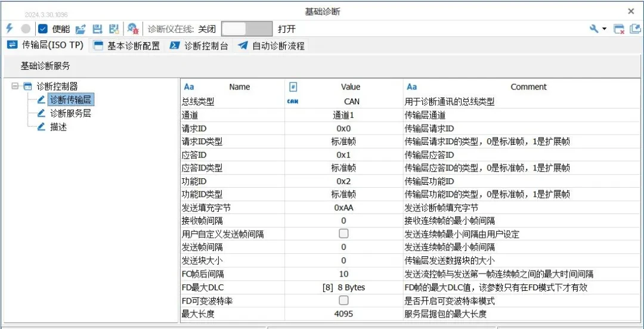Close the 基础诊断 window
This screenshot has width=644, height=329.
pos(631,11)
